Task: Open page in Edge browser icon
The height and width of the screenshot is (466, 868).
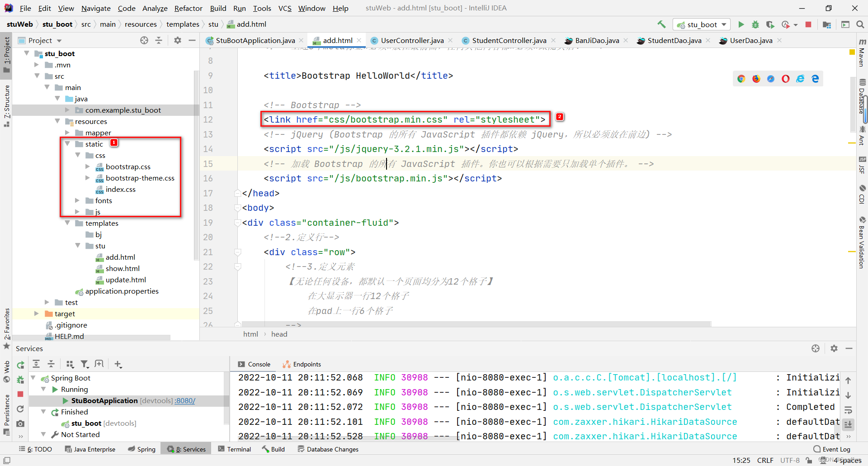Action: click(x=815, y=79)
